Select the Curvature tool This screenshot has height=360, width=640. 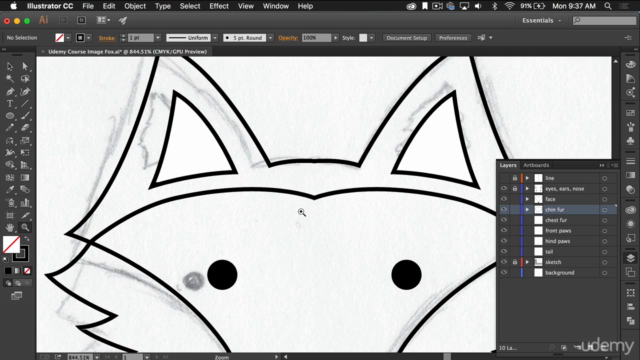tap(25, 91)
